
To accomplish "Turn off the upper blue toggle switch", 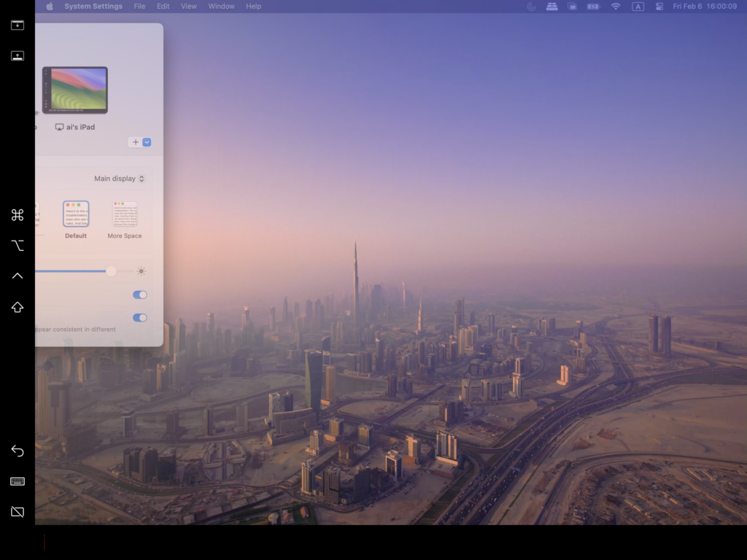I will pos(139,295).
